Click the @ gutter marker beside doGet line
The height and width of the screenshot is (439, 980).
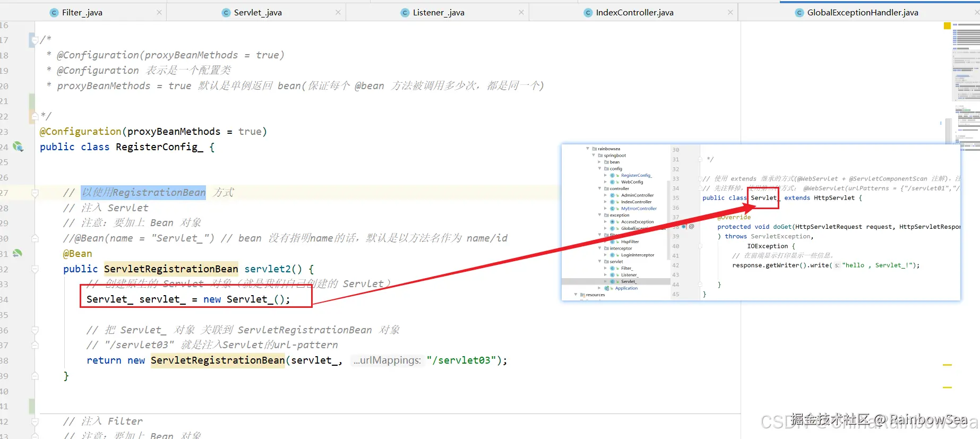click(691, 227)
